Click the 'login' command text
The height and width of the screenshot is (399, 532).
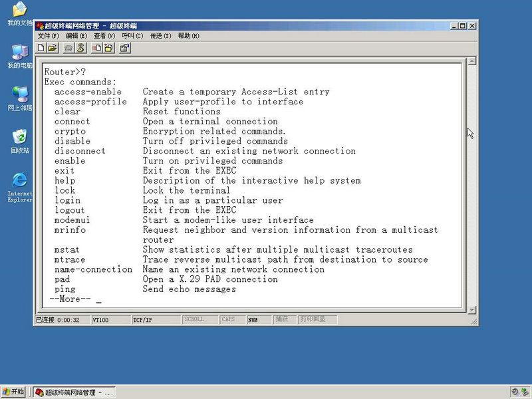[68, 200]
